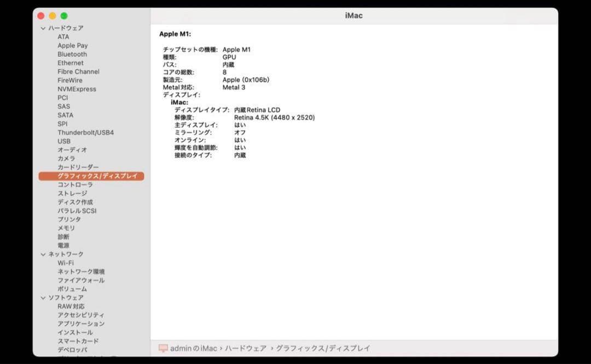Open the Thunderbolt/USB4 entry
Image resolution: width=591 pixels, height=364 pixels.
85,132
